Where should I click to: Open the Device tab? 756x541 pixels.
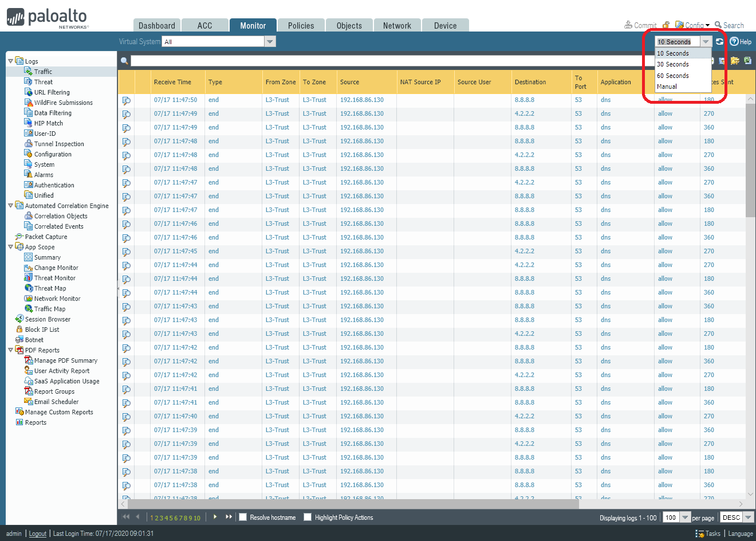coord(446,26)
